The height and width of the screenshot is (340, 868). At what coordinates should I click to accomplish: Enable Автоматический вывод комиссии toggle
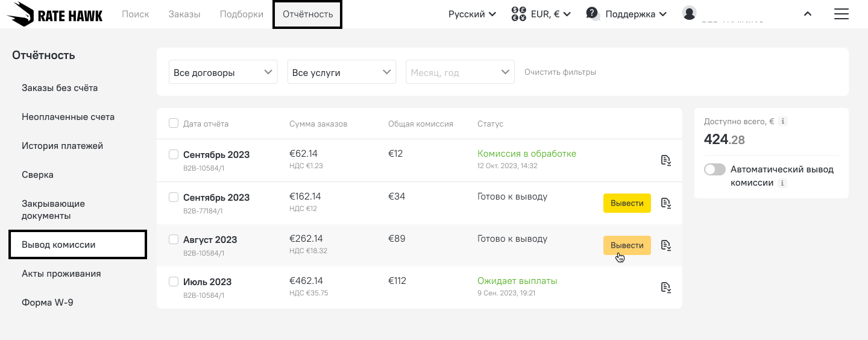(x=715, y=169)
